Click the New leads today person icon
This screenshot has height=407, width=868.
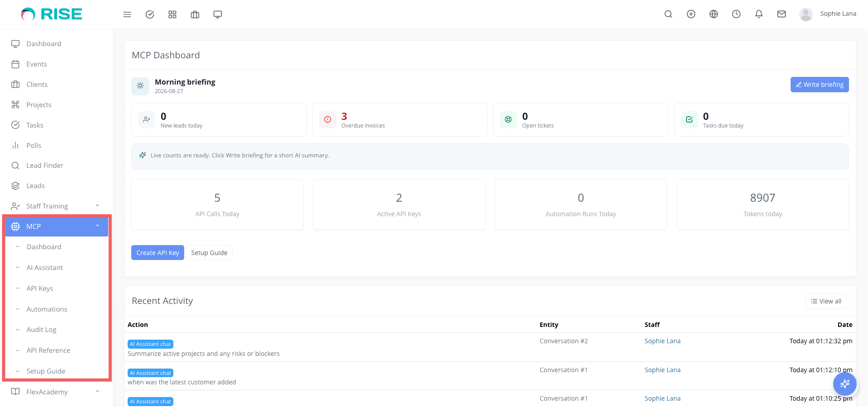click(147, 120)
